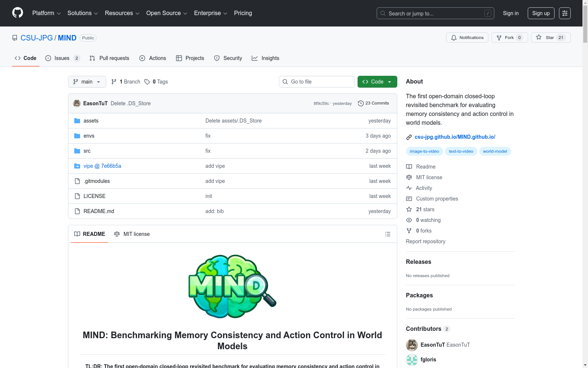The width and height of the screenshot is (588, 368).
Task: Expand the Solutions menu
Action: pyautogui.click(x=83, y=13)
